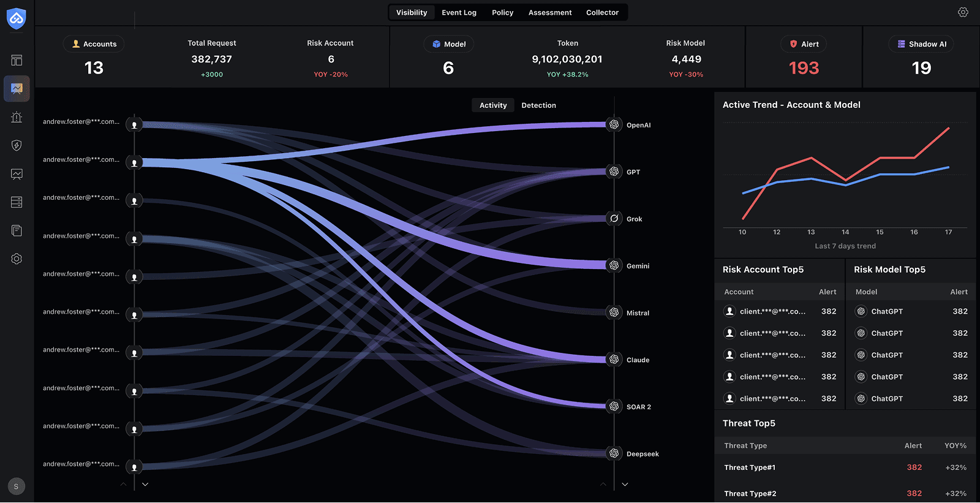The width and height of the screenshot is (980, 503).
Task: Show the Activity view of the flow chart
Action: tap(493, 105)
